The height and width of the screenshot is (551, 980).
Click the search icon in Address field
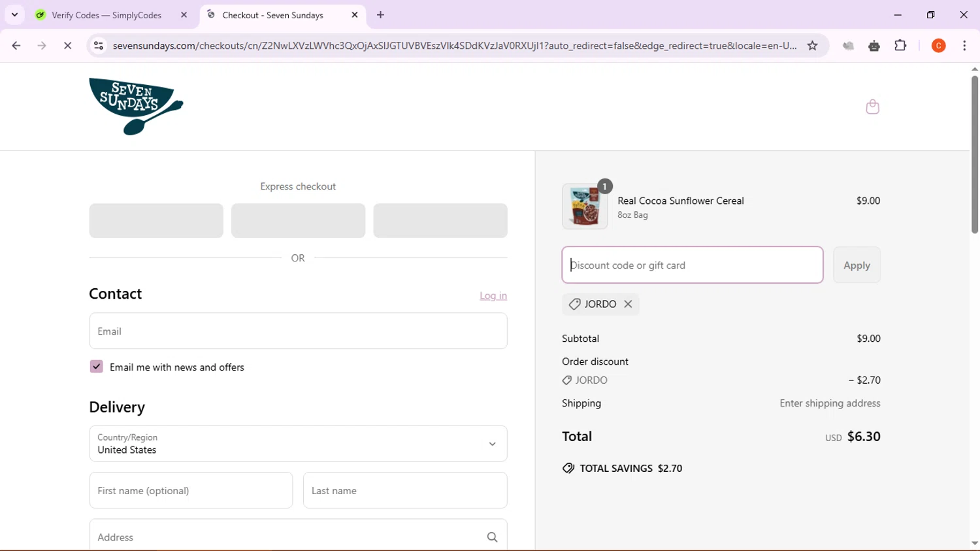tap(492, 537)
